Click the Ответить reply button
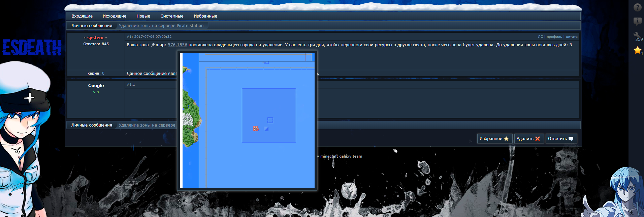Viewport: 644px width, 217px height. pos(561,139)
